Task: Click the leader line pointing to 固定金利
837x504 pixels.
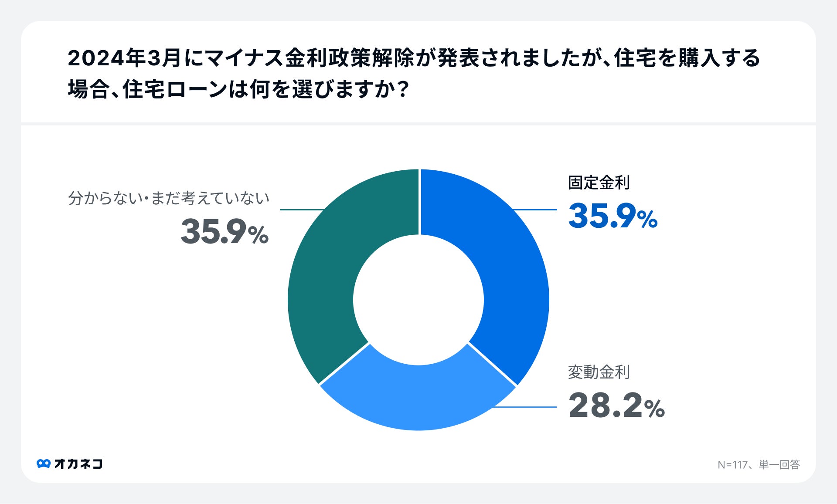Action: click(536, 210)
